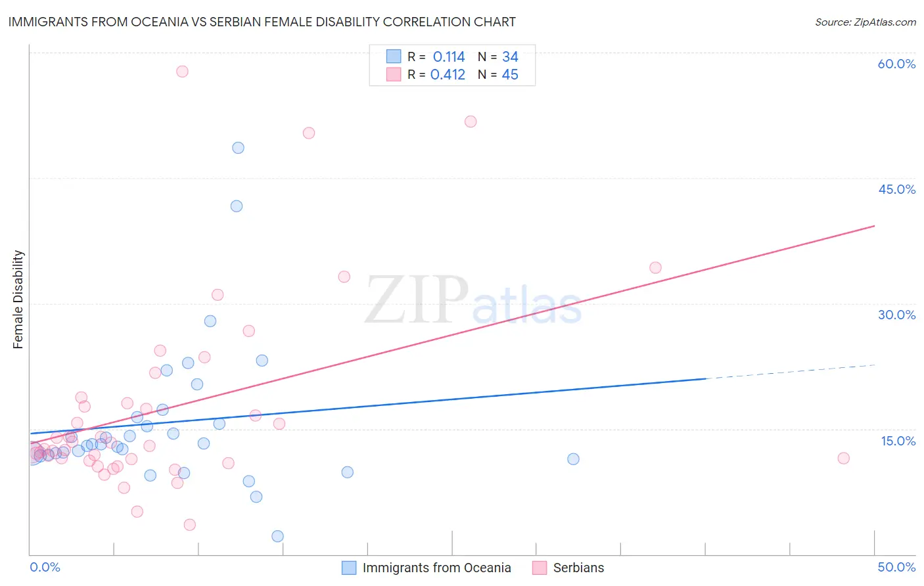Click the pink swatch in the top legend
Viewport: 924px width, 586px height.
coord(394,74)
